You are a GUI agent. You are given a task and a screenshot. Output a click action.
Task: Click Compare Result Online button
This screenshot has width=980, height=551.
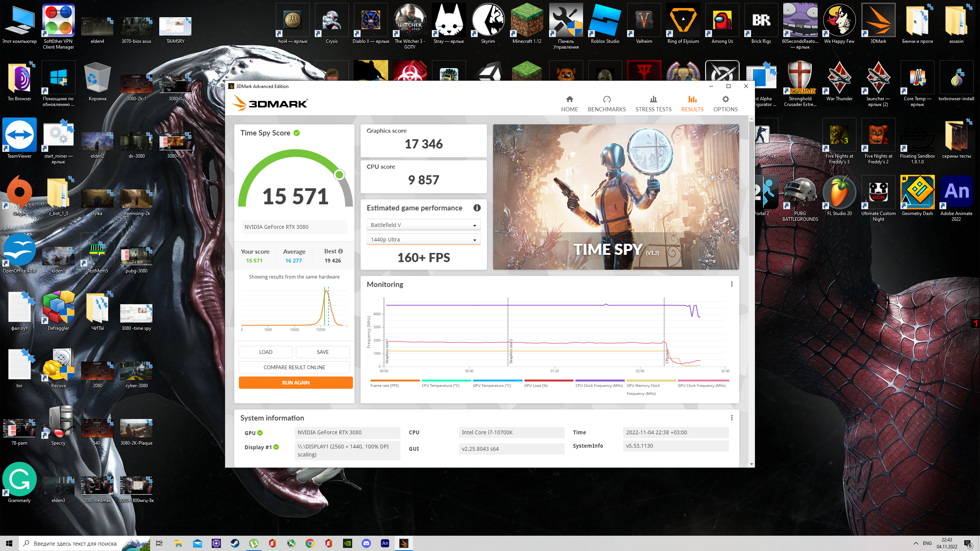[x=294, y=367]
